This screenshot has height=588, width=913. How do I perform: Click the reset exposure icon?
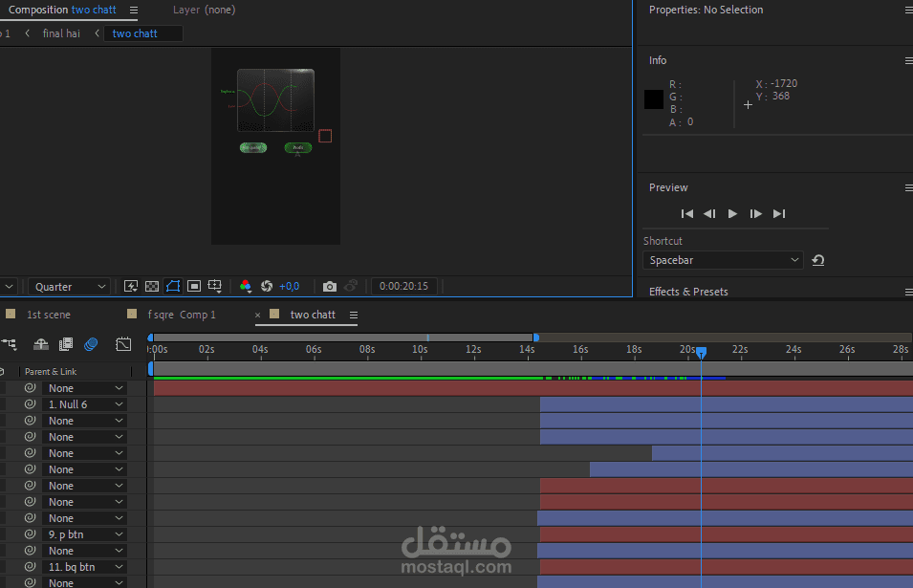click(x=267, y=286)
